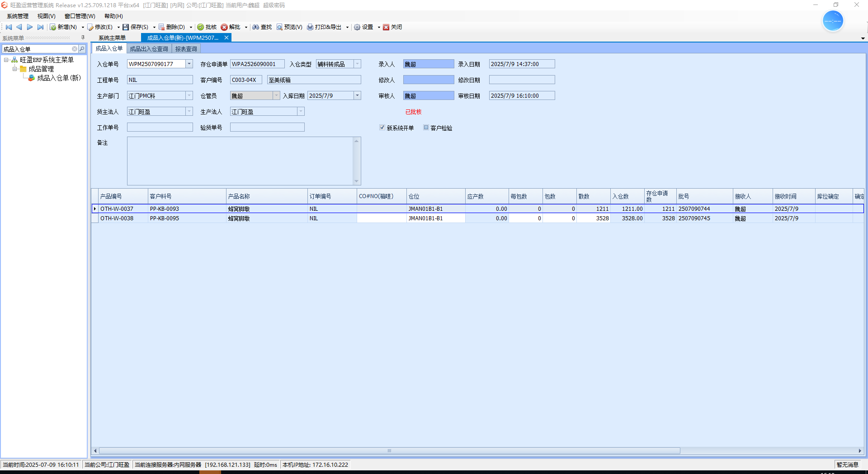The width and height of the screenshot is (868, 474).
Task: Switch to the 报表查询 tab
Action: click(186, 49)
